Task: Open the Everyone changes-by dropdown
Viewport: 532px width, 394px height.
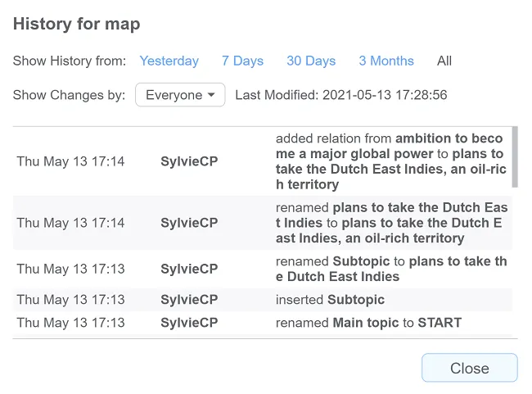Action: [180, 95]
